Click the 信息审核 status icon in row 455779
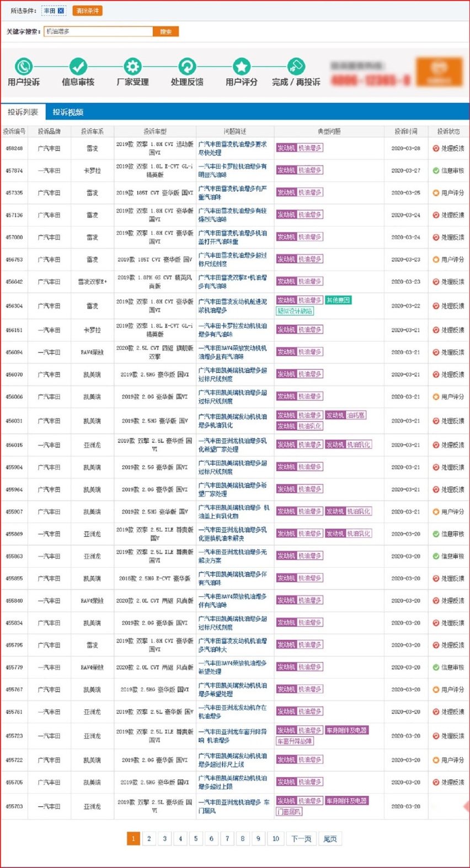Viewport: 470px width, 868px height. (x=436, y=667)
